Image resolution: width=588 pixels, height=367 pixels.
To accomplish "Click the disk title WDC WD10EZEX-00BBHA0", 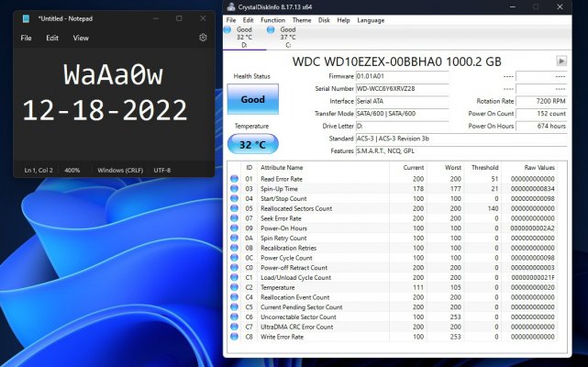I will coord(397,61).
